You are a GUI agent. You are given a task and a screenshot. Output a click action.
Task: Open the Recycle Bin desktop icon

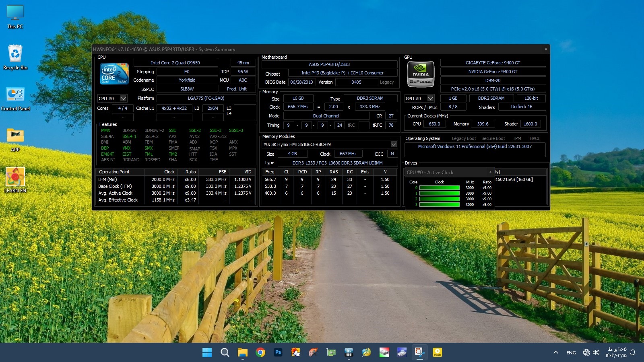[x=15, y=57]
